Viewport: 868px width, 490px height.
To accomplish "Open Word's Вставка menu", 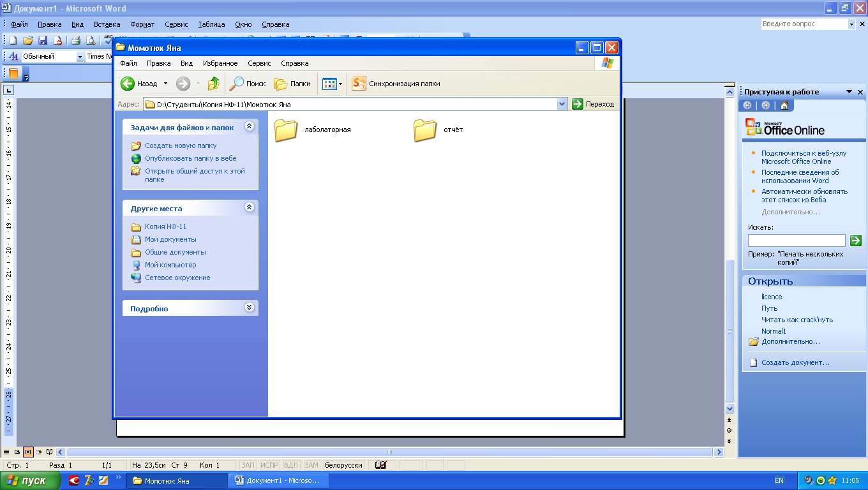I will pyautogui.click(x=107, y=24).
